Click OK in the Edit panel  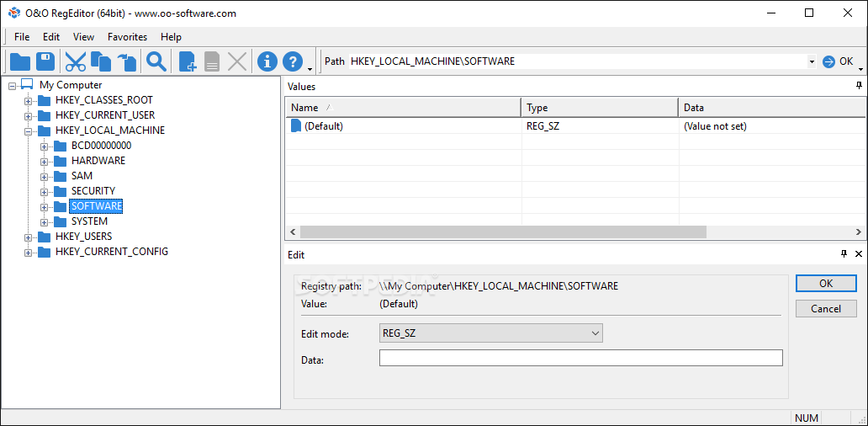pos(826,283)
